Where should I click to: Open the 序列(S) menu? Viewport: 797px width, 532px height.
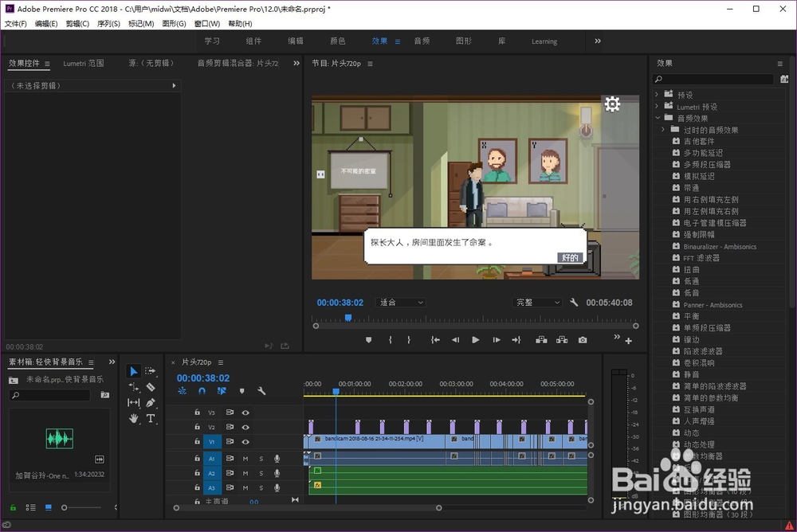[x=108, y=24]
